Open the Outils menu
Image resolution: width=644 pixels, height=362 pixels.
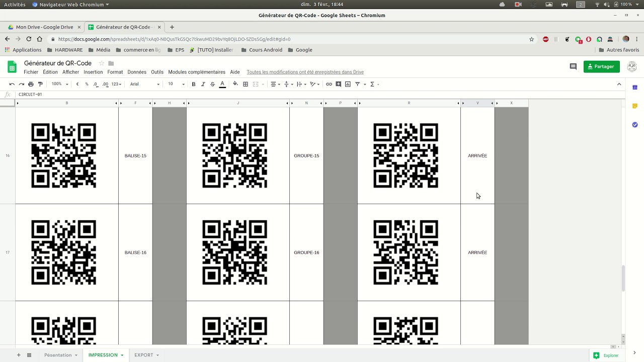click(x=157, y=72)
